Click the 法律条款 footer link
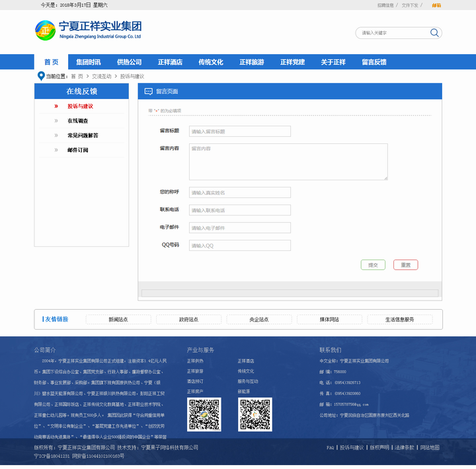The height and width of the screenshot is (469, 476). [405, 447]
